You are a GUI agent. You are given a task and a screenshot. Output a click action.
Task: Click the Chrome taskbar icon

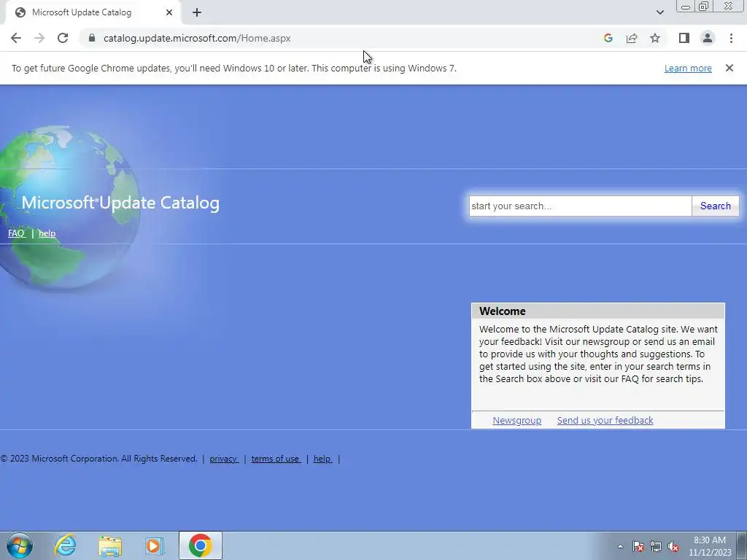(200, 545)
